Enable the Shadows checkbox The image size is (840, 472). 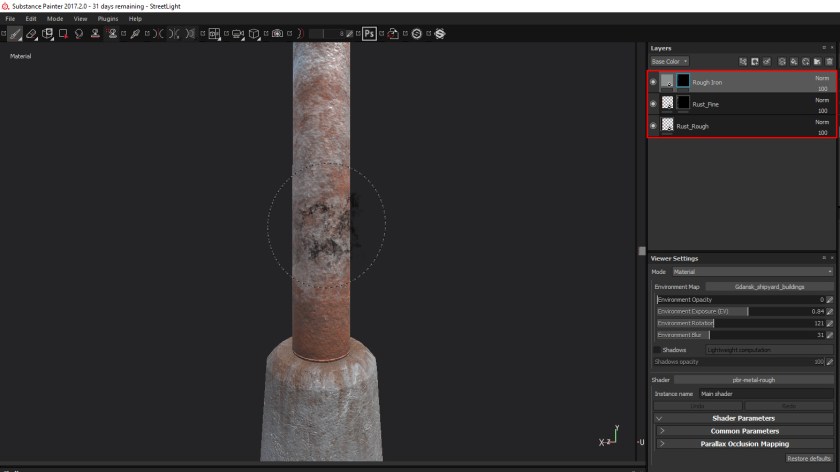(657, 350)
